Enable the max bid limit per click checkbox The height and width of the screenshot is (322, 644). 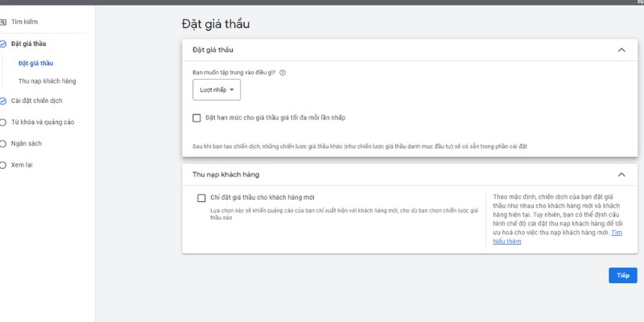pos(197,118)
